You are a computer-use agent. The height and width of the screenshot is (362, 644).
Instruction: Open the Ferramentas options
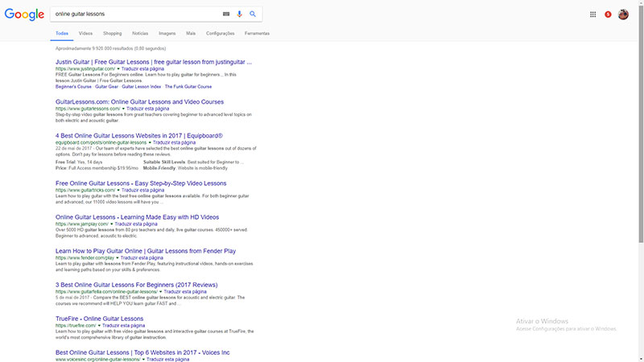click(x=257, y=33)
